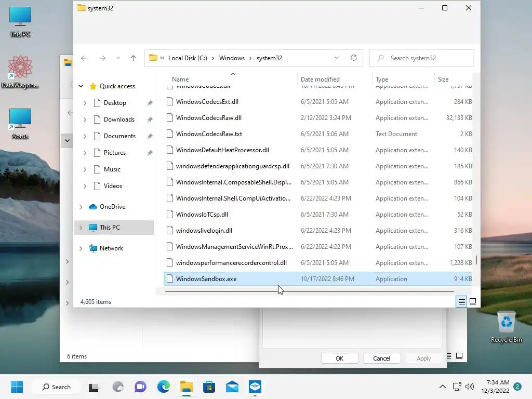Select Windows in the address breadcrumb
The height and width of the screenshot is (399, 532).
(232, 58)
